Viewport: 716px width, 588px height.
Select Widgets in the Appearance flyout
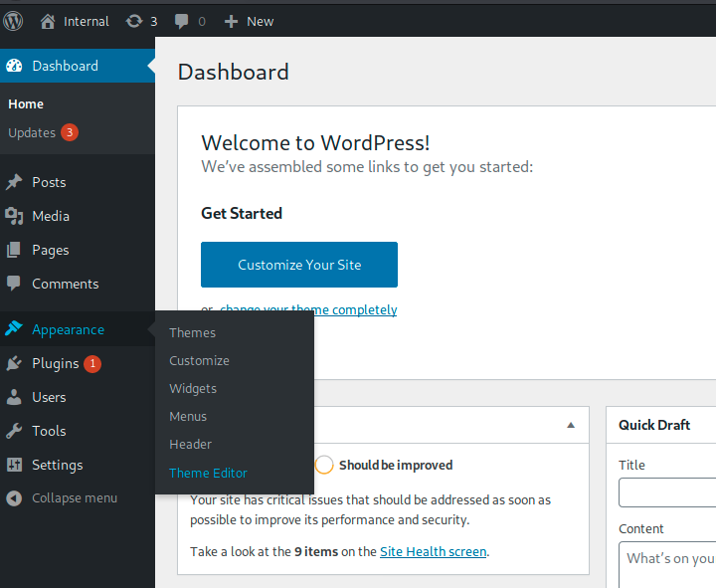click(x=193, y=389)
